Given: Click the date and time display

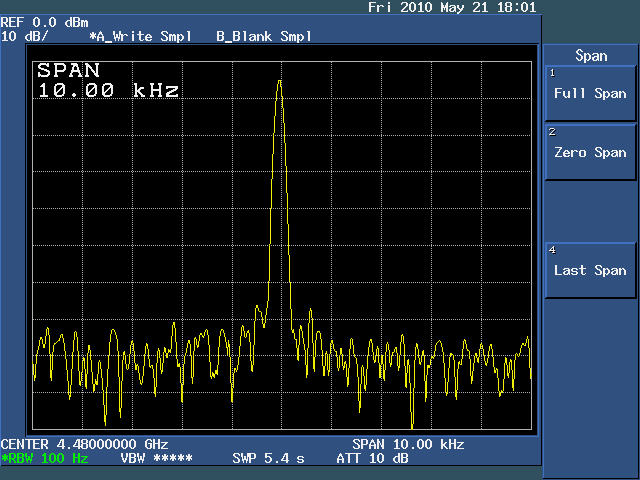Looking at the screenshot, I should (x=452, y=8).
